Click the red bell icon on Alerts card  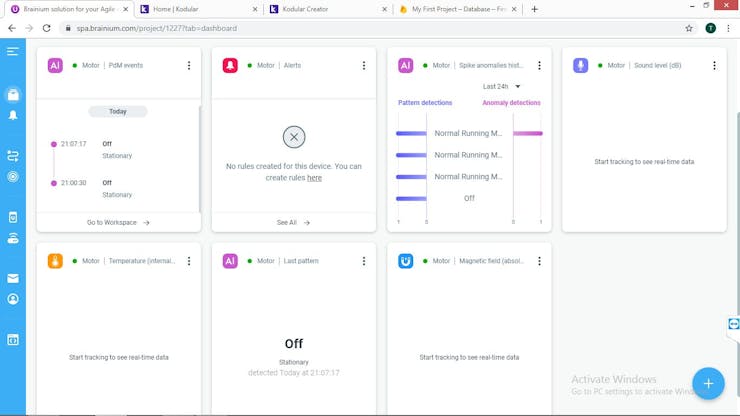point(230,66)
